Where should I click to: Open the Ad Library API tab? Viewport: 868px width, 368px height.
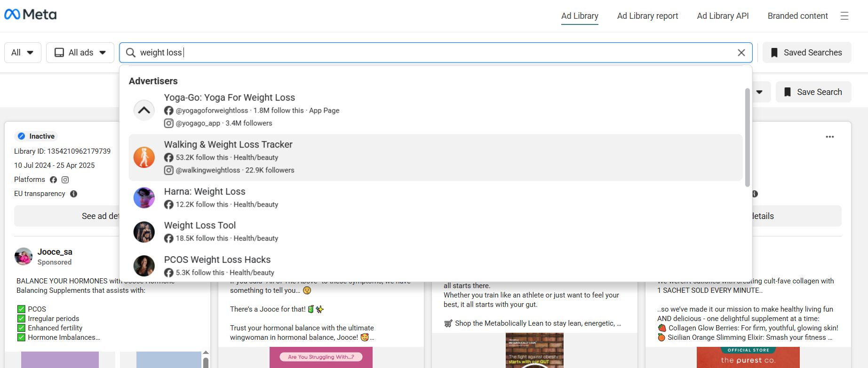(x=723, y=16)
